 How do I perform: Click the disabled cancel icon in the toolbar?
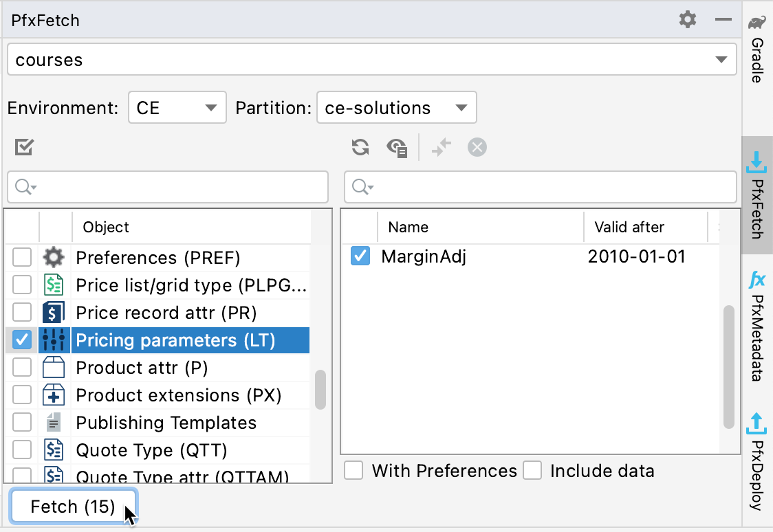[x=477, y=147]
